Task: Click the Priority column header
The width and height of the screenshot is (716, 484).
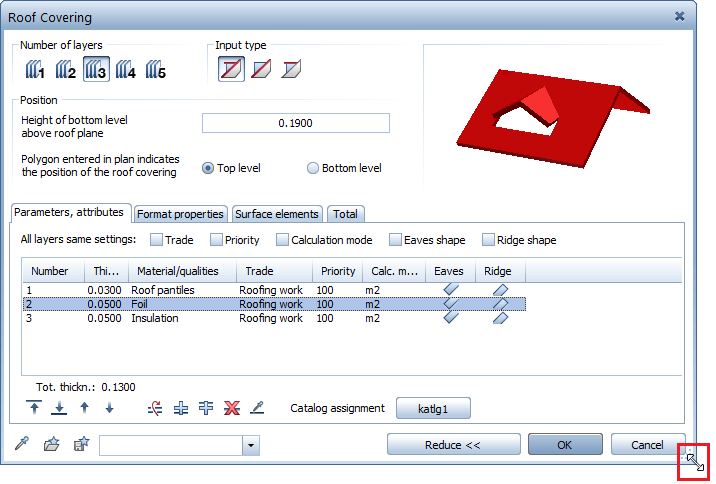Action: [337, 271]
